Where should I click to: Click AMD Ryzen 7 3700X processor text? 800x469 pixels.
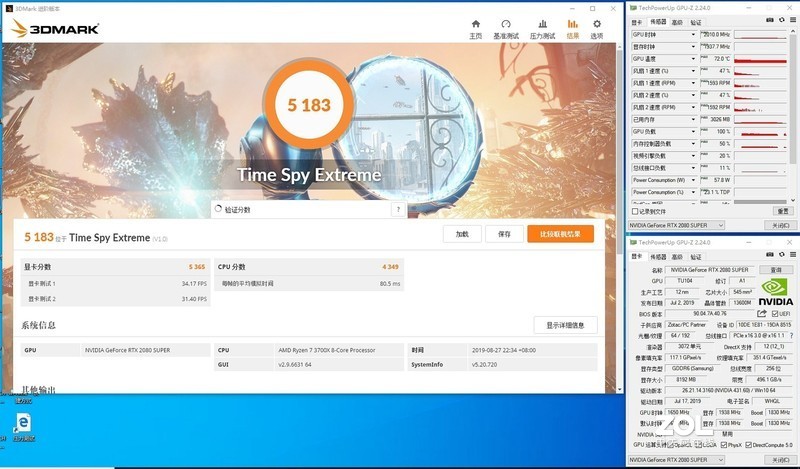(x=327, y=350)
